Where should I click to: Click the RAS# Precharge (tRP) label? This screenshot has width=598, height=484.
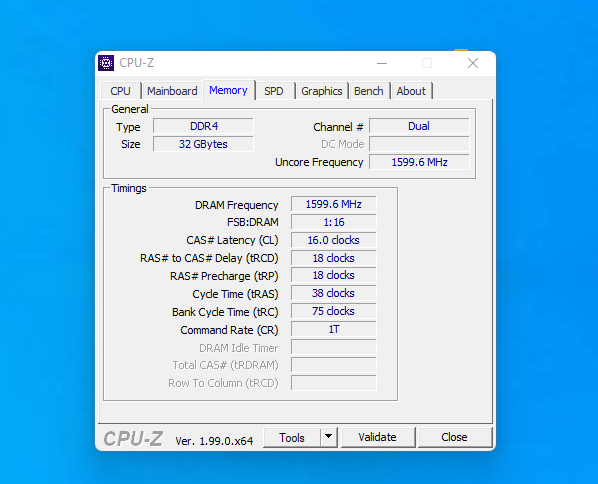tap(224, 276)
